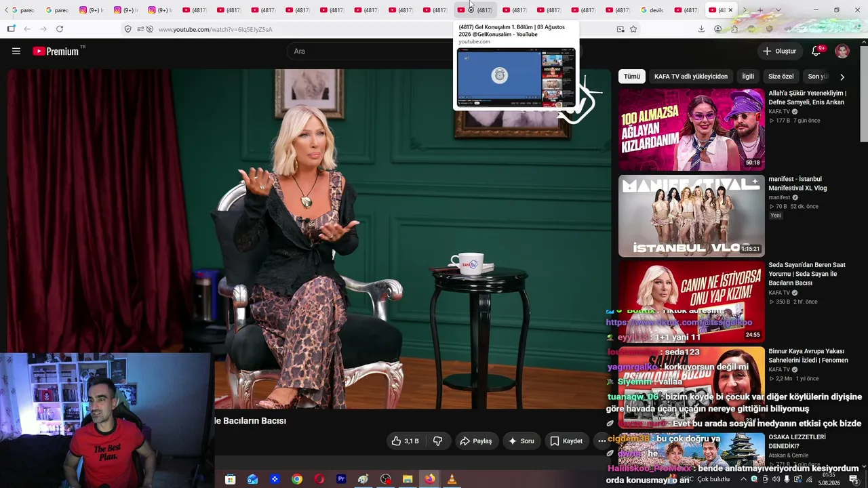Open the Firefox account icon
The width and height of the screenshot is (868, 488).
click(717, 29)
